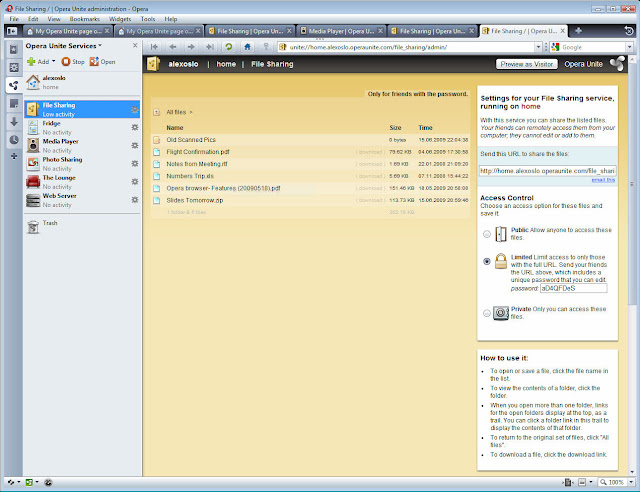
Task: Open the Trash in the Unite panel
Action: [x=42, y=226]
